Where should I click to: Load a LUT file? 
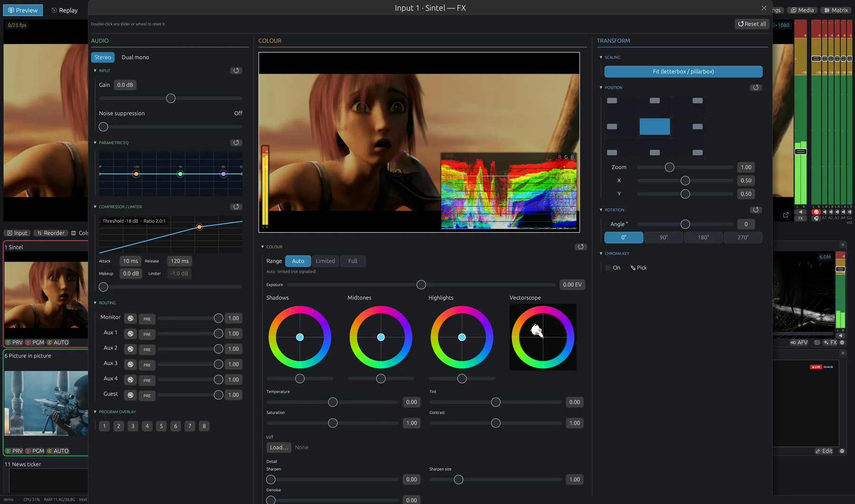(279, 448)
